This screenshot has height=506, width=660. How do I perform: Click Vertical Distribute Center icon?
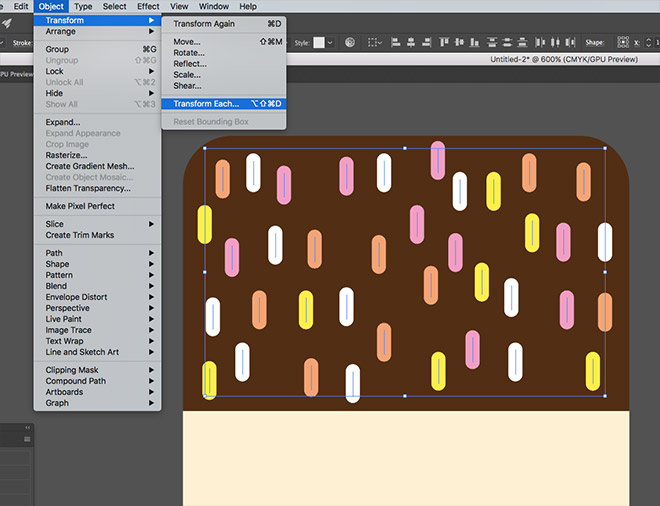tap(507, 42)
